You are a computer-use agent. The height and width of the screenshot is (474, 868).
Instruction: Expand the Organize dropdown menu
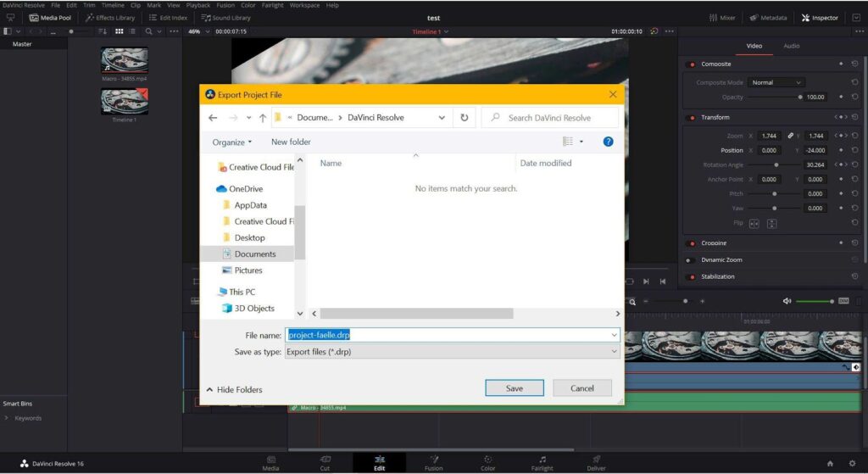tap(232, 142)
